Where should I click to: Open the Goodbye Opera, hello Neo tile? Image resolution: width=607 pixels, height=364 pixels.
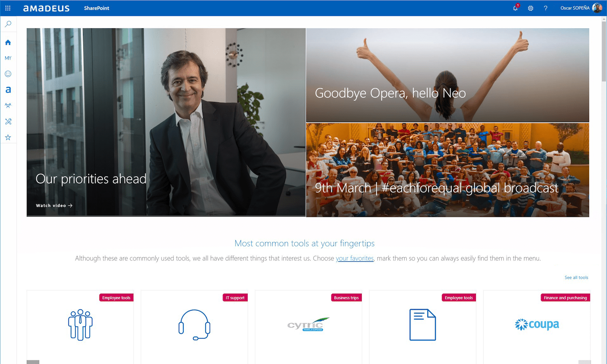click(x=448, y=75)
